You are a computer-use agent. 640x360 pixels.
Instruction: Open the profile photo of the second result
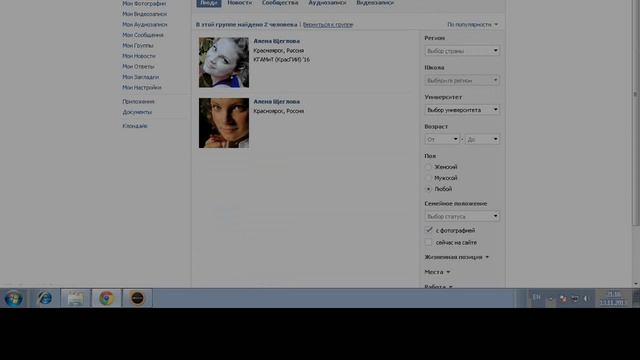(224, 123)
